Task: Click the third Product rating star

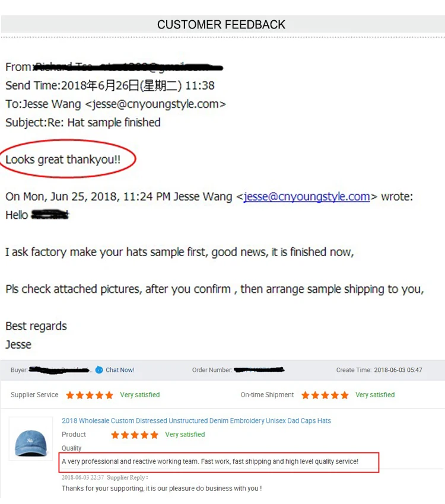Action: coord(135,435)
